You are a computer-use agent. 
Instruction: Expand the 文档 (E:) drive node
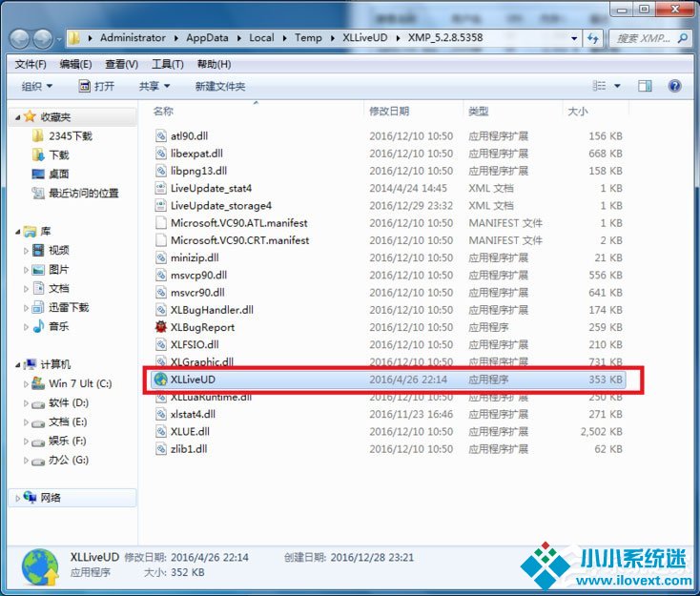point(26,421)
